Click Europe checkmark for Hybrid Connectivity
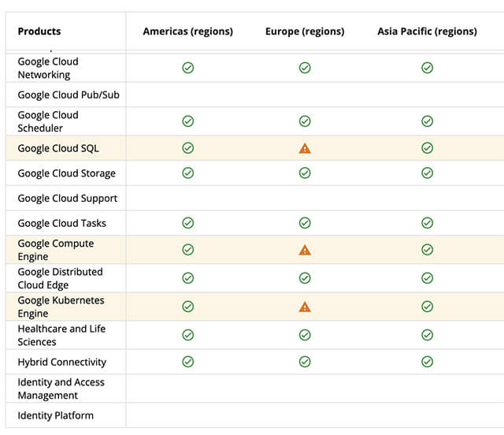Image resolution: width=504 pixels, height=435 pixels. click(x=305, y=362)
